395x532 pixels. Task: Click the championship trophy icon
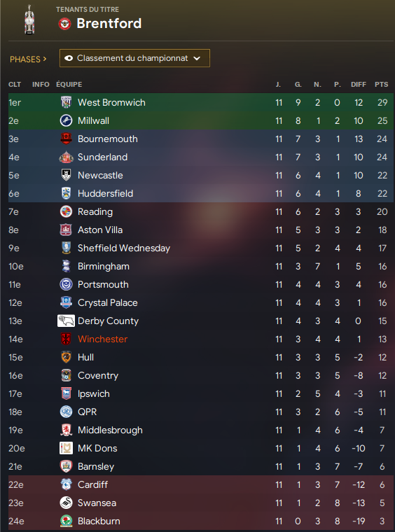click(x=30, y=20)
